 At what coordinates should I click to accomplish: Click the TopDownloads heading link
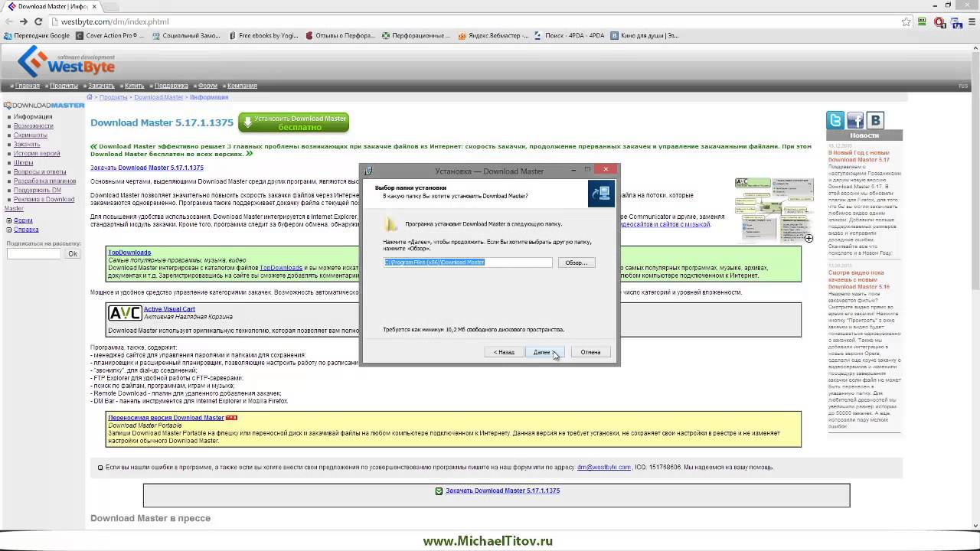129,253
